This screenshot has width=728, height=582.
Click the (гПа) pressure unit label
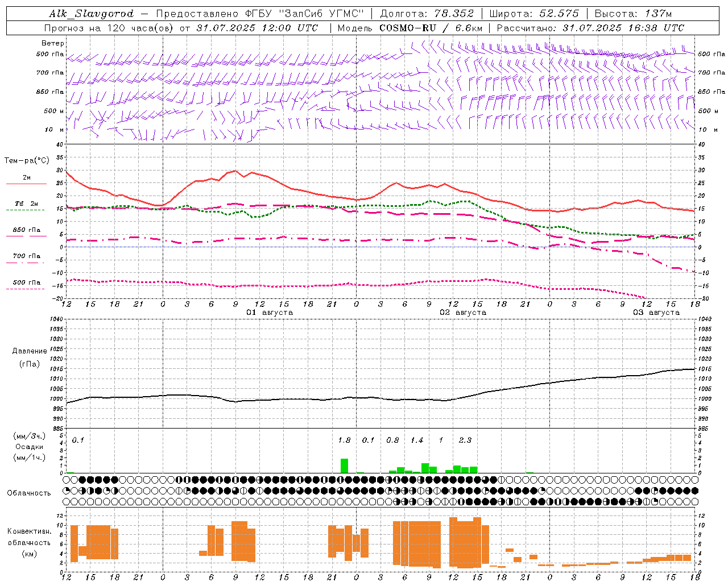coord(30,364)
